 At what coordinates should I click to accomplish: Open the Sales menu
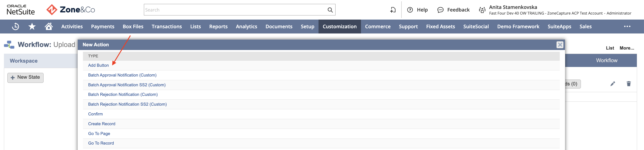[x=585, y=27]
